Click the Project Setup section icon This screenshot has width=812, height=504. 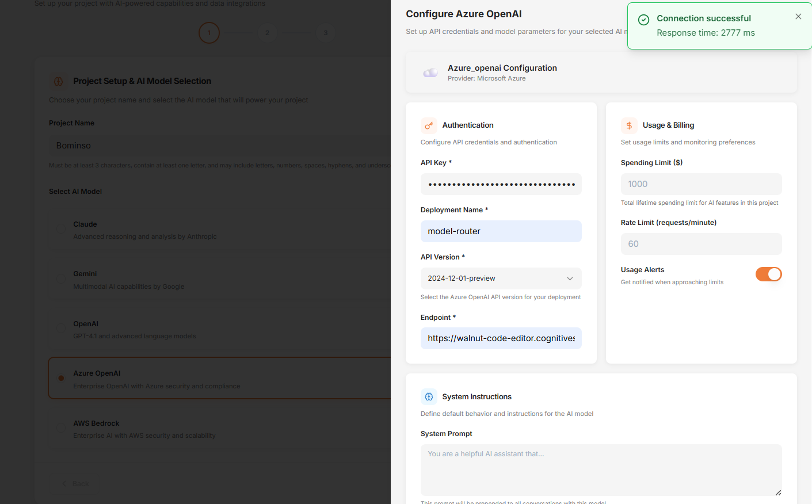[x=58, y=81]
